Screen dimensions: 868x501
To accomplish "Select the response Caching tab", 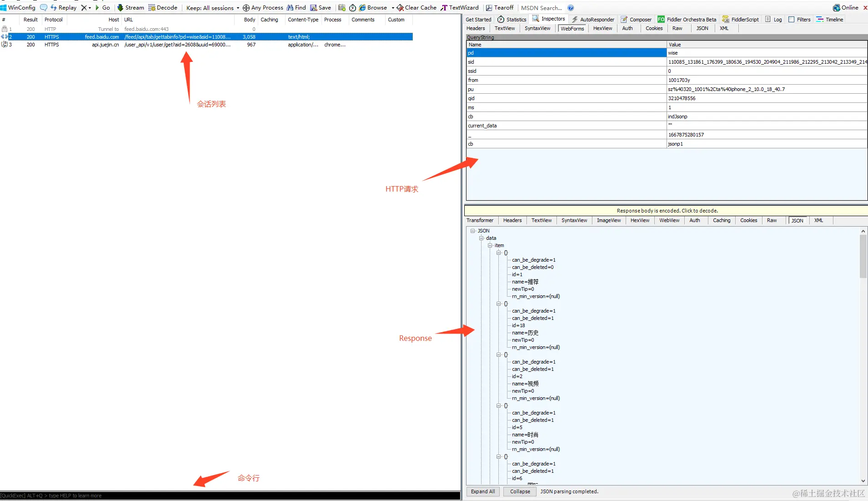I will click(x=721, y=220).
